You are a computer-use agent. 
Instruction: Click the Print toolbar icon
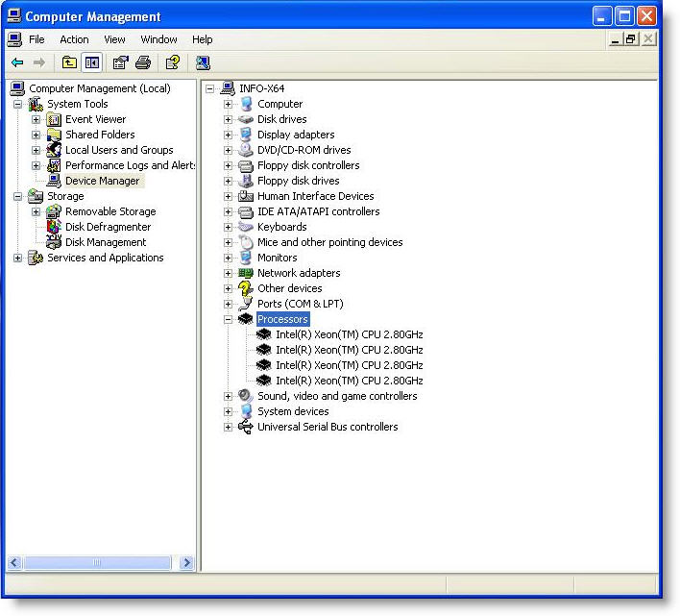143,62
